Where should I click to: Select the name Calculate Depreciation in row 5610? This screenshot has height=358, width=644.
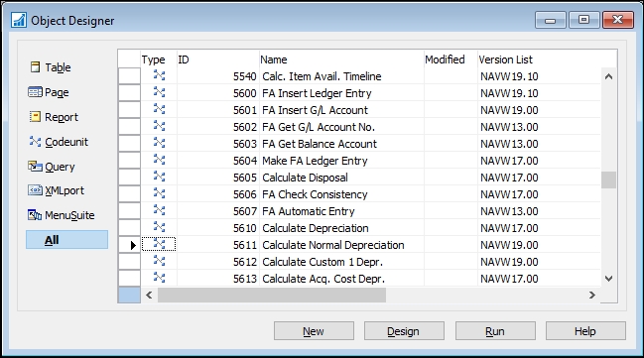coord(315,228)
